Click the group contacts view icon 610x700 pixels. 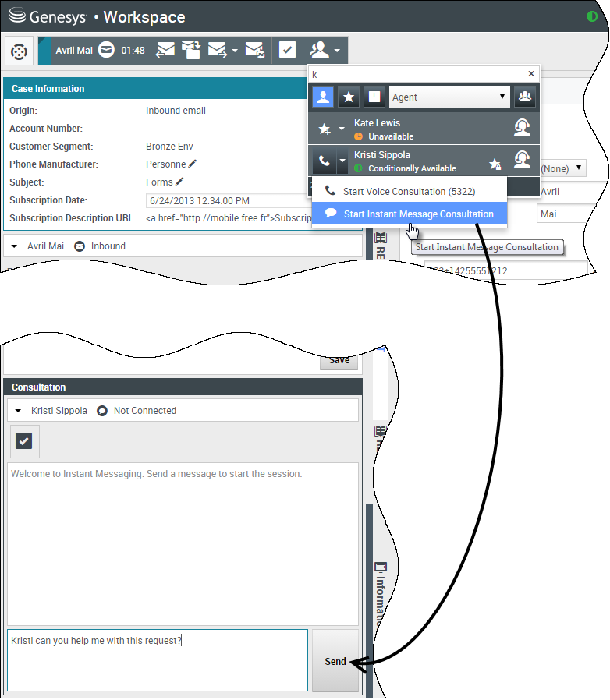[526, 97]
